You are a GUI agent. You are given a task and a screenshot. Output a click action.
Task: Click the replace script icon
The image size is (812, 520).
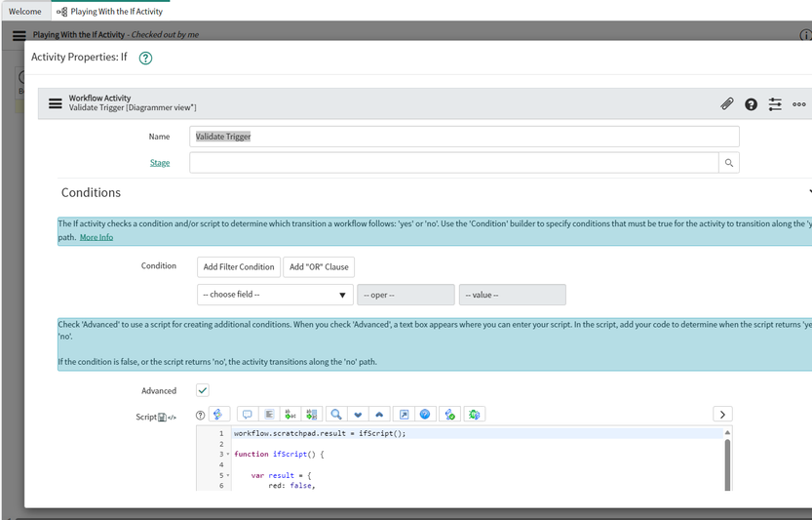(290, 415)
